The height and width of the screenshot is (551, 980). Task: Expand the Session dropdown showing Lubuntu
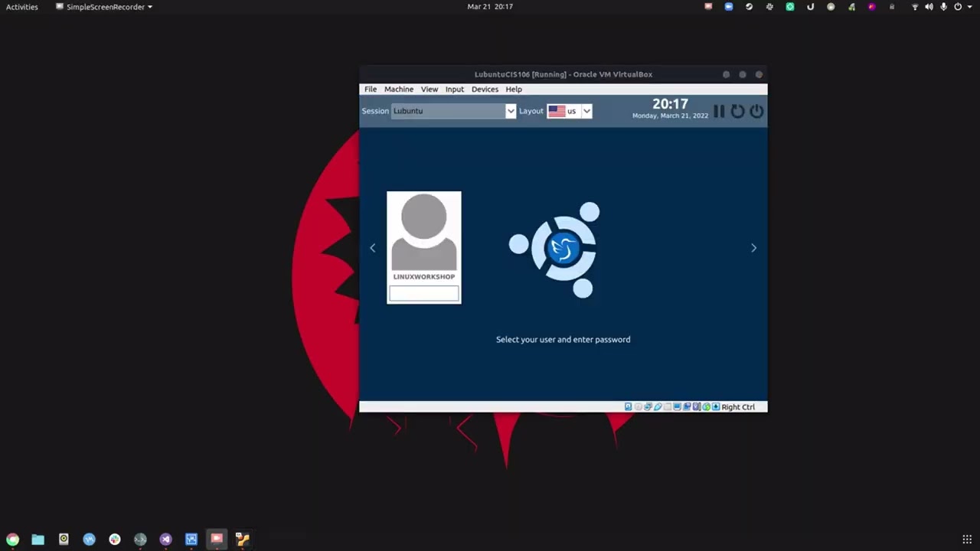point(453,111)
